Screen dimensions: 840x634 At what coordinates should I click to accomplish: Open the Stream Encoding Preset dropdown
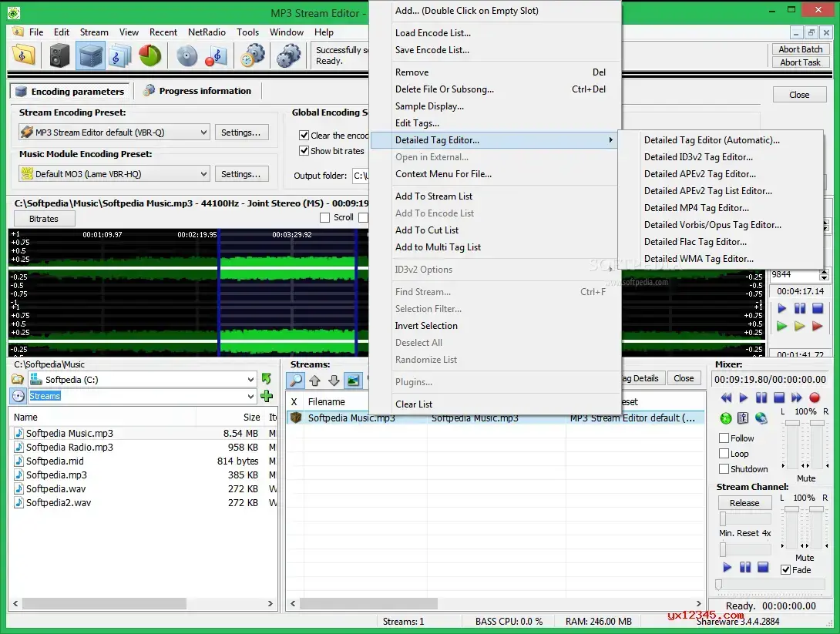coord(114,133)
